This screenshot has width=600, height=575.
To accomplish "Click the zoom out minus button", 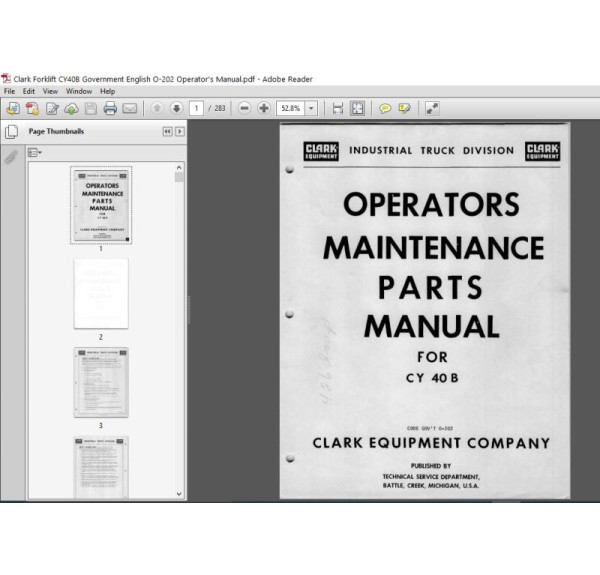I will tap(246, 108).
